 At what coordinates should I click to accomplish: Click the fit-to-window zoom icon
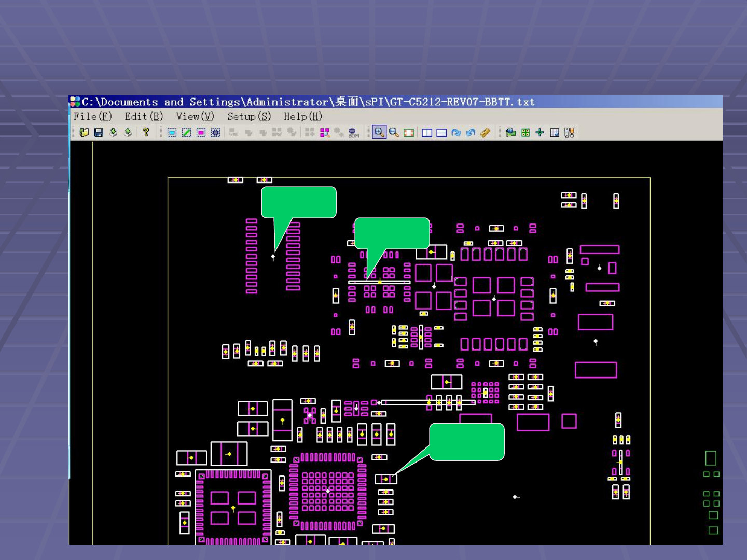point(409,133)
